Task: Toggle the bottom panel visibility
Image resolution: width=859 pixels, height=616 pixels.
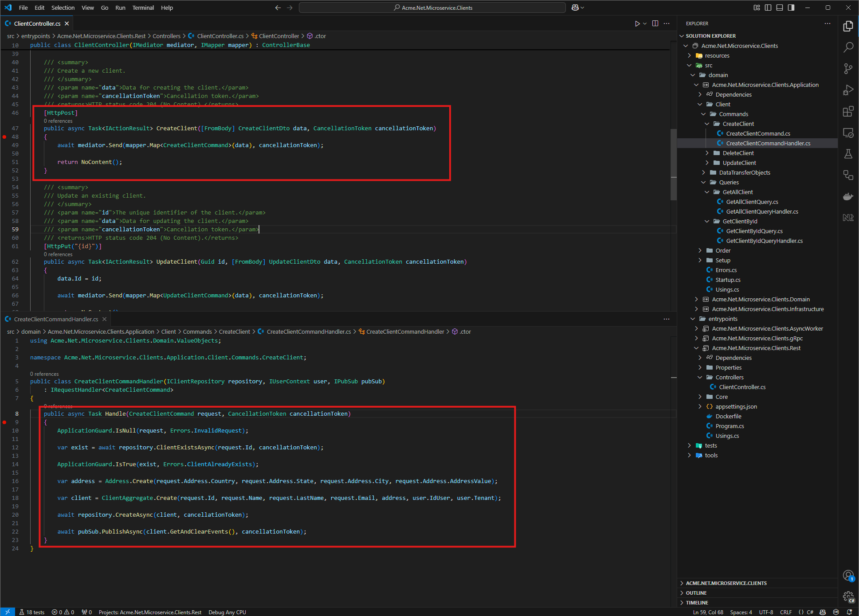Action: pyautogui.click(x=780, y=8)
